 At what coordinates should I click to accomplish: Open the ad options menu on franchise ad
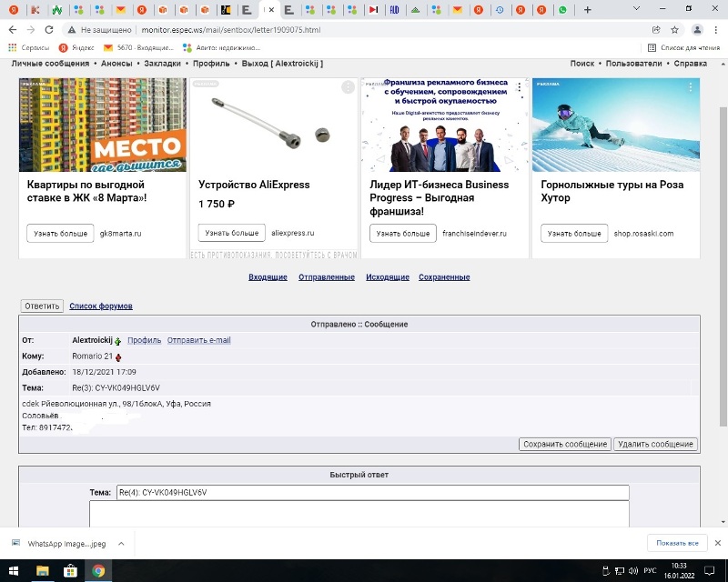520,87
